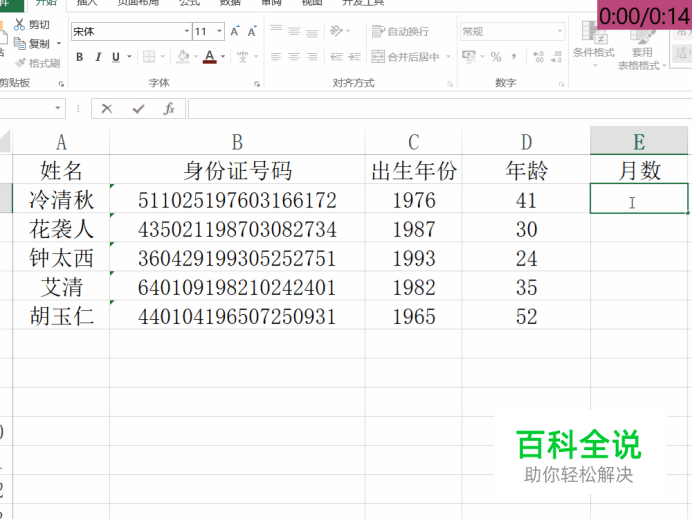Expand the Copy (复制) options arrow
The width and height of the screenshot is (692, 519).
(x=58, y=44)
